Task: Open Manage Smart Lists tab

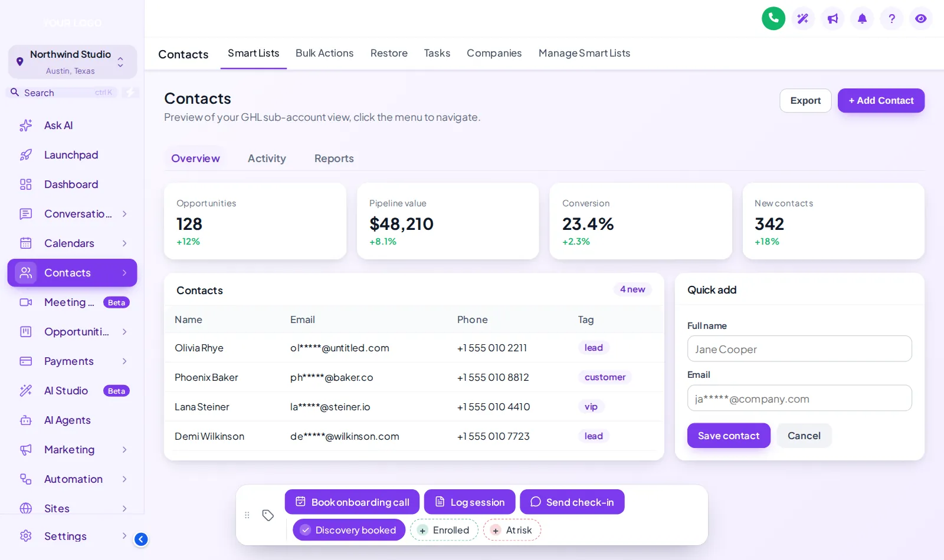Action: point(585,53)
